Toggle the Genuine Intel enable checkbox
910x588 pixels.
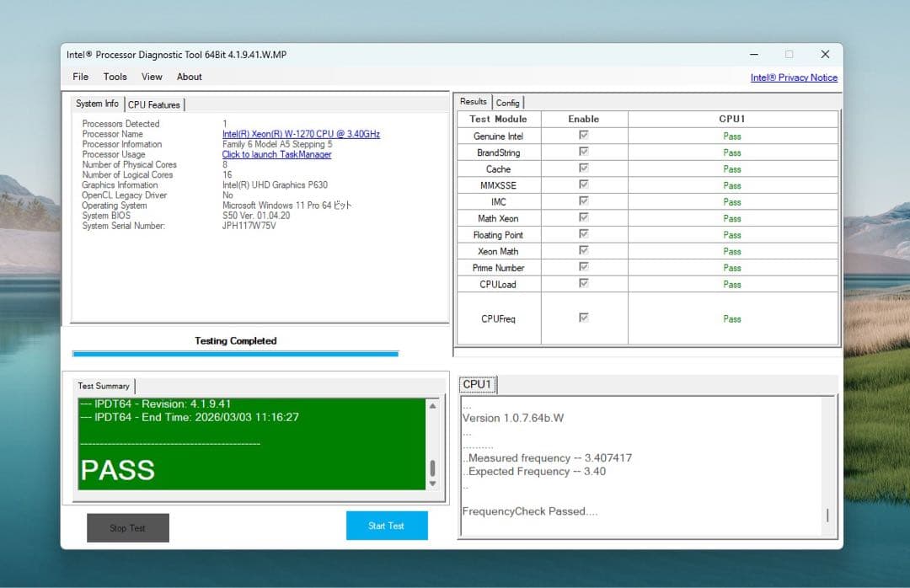click(x=583, y=135)
